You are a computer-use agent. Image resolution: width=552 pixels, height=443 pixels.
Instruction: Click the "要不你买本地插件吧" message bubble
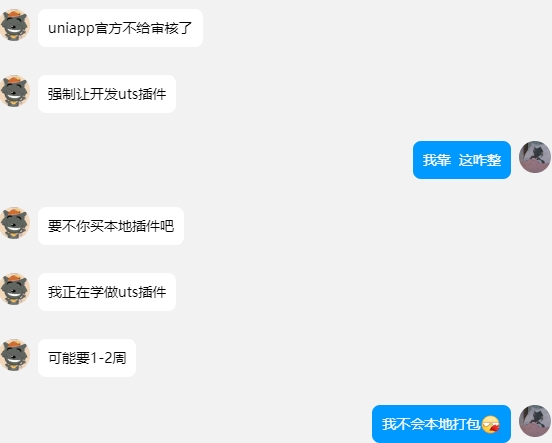tap(111, 226)
